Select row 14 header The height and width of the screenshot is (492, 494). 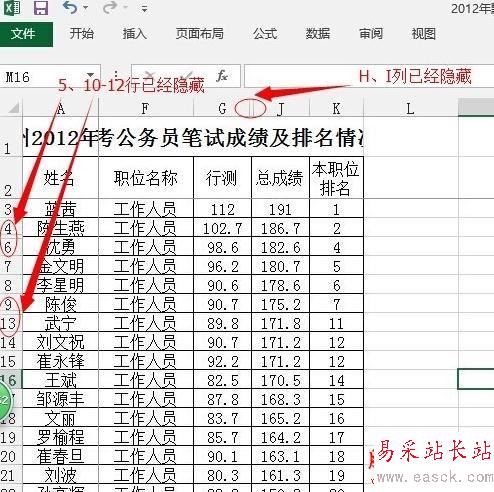click(x=11, y=342)
